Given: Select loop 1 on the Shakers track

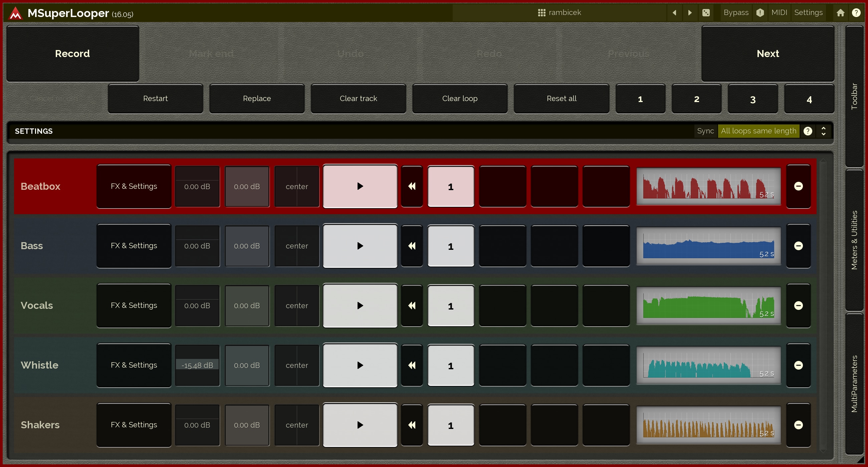Looking at the screenshot, I should 451,425.
